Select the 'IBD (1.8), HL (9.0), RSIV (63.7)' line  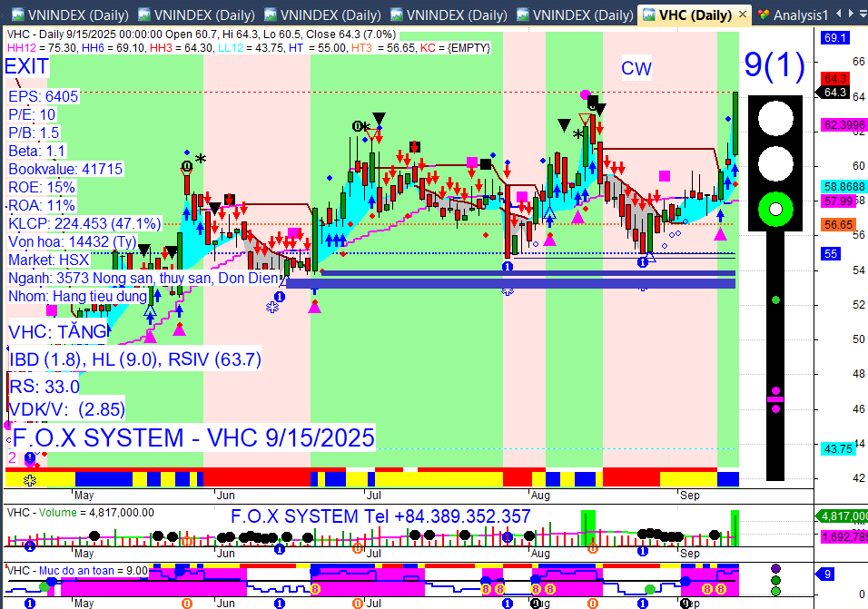[x=135, y=359]
